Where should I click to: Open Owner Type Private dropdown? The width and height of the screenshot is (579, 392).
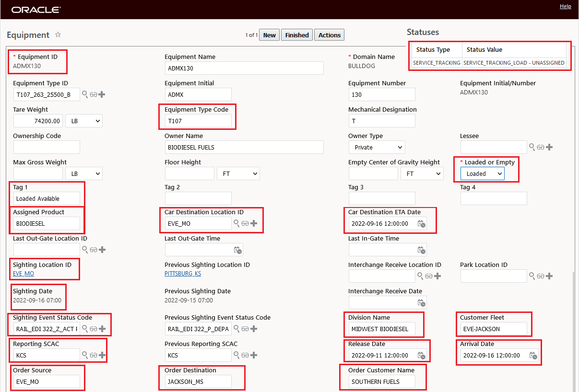377,147
